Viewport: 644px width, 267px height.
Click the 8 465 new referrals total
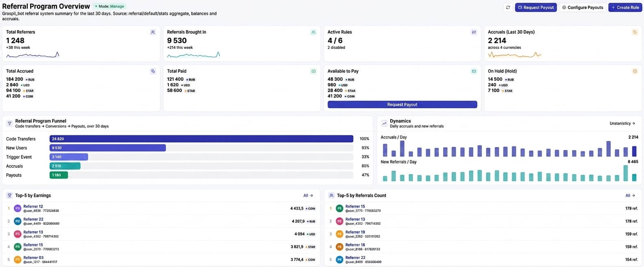tap(633, 162)
